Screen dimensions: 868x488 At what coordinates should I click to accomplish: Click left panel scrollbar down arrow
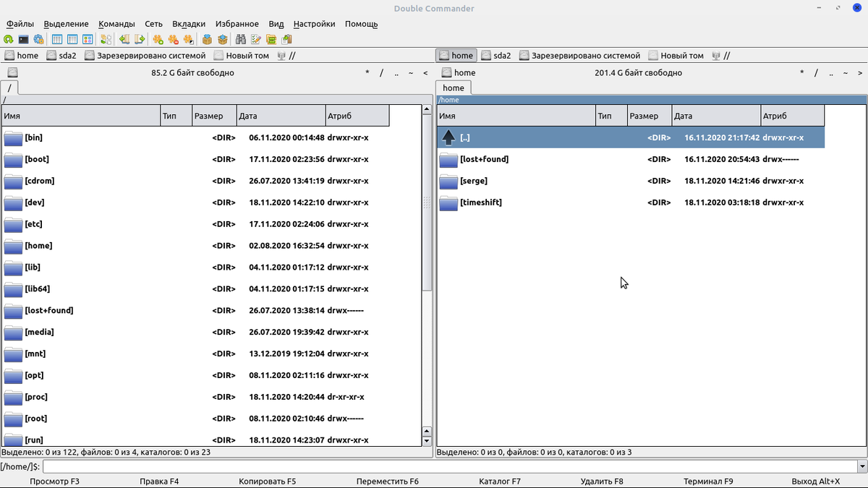click(x=426, y=441)
